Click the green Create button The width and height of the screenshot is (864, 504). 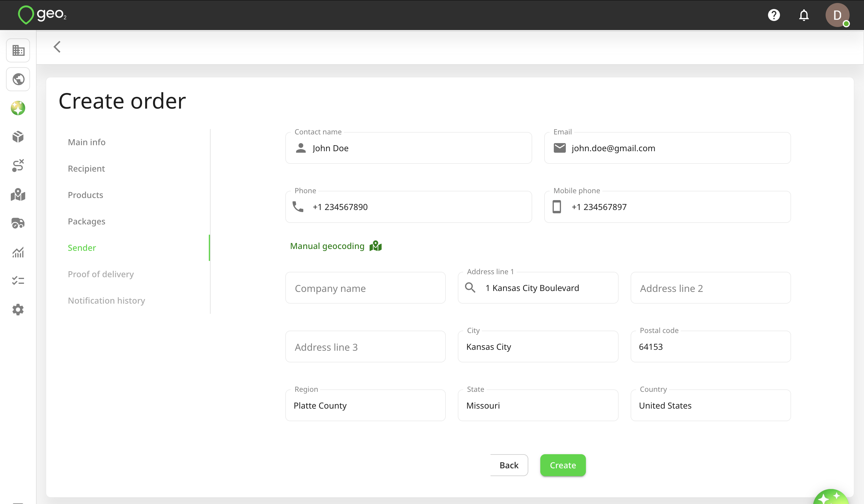[562, 465]
